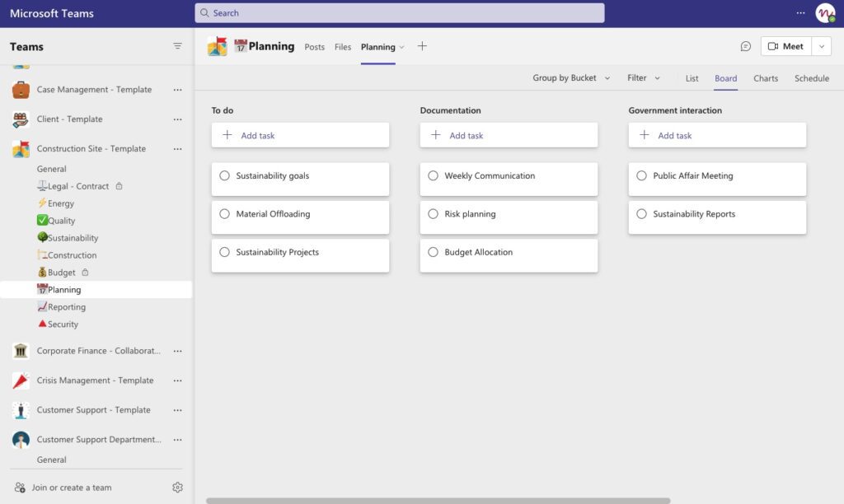Click into the Search field
This screenshot has width=844, height=504.
coord(400,13)
